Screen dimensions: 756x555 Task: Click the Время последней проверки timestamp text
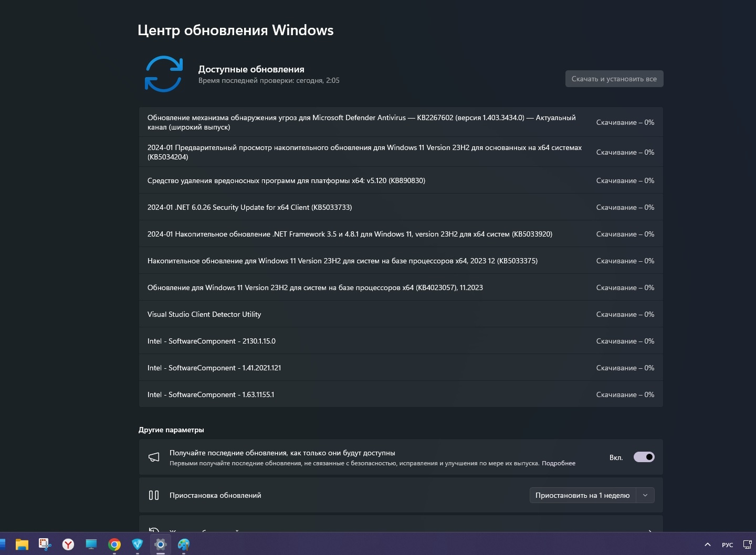point(269,80)
